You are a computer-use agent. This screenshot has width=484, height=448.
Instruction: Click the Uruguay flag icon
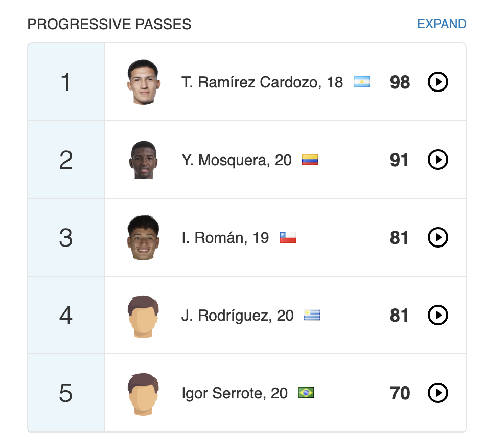click(x=312, y=316)
